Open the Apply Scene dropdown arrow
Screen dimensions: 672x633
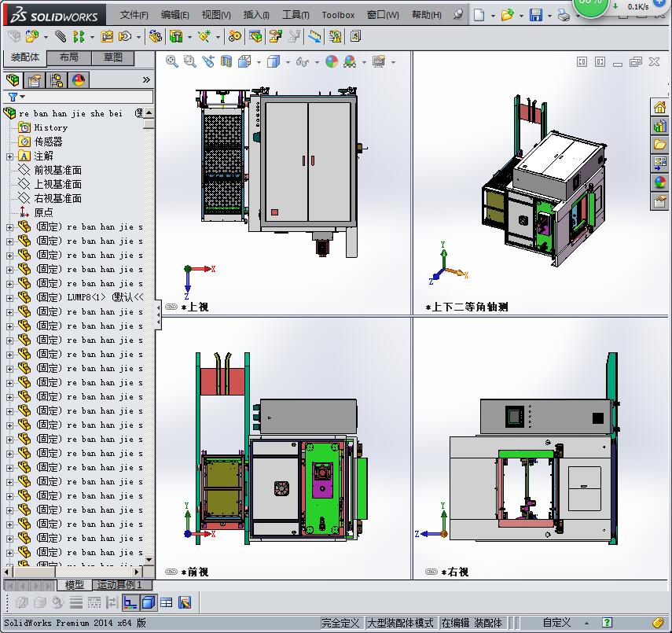coord(364,63)
